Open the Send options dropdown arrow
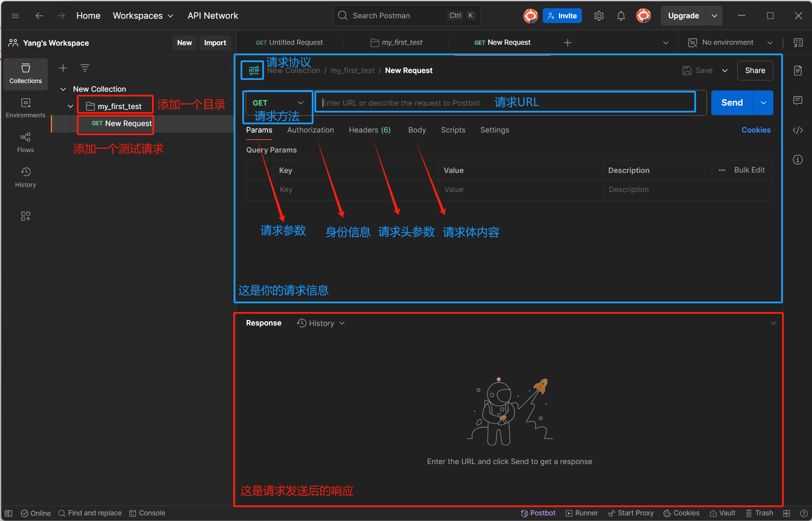The height and width of the screenshot is (521, 812). click(x=763, y=103)
